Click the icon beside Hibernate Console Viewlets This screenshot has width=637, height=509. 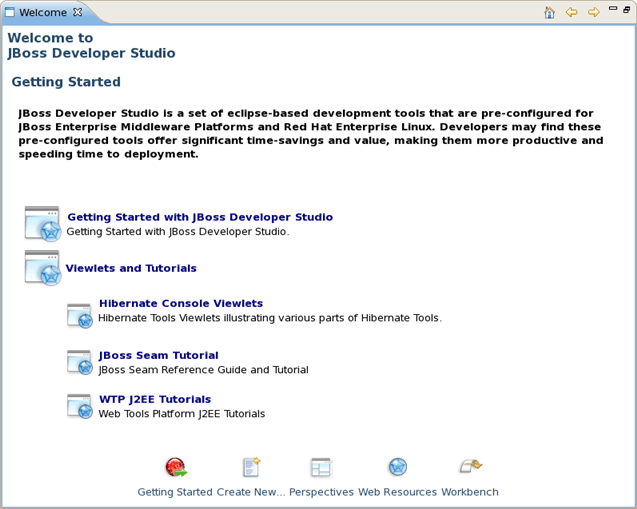pyautogui.click(x=80, y=315)
